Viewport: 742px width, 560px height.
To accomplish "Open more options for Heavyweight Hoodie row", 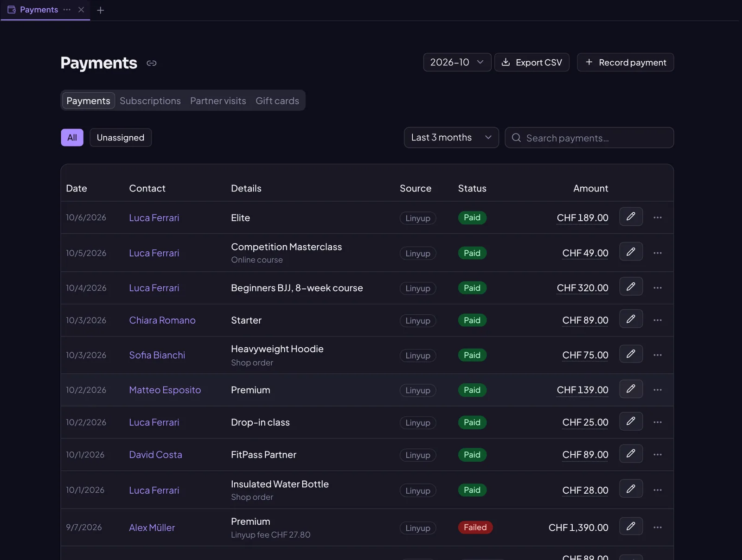I will coord(658,355).
